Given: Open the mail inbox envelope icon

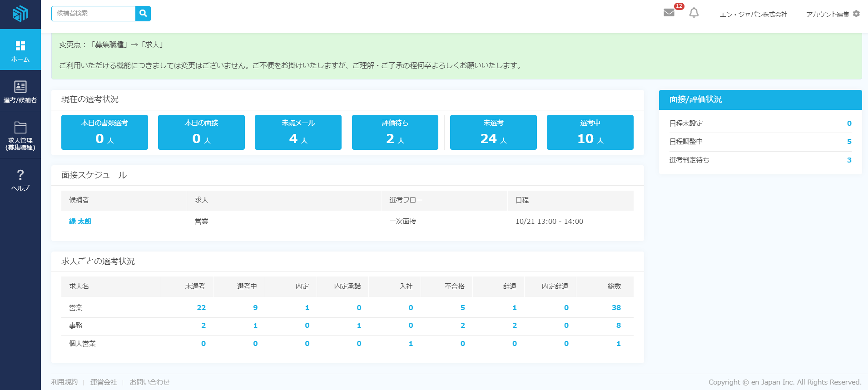Looking at the screenshot, I should 669,13.
